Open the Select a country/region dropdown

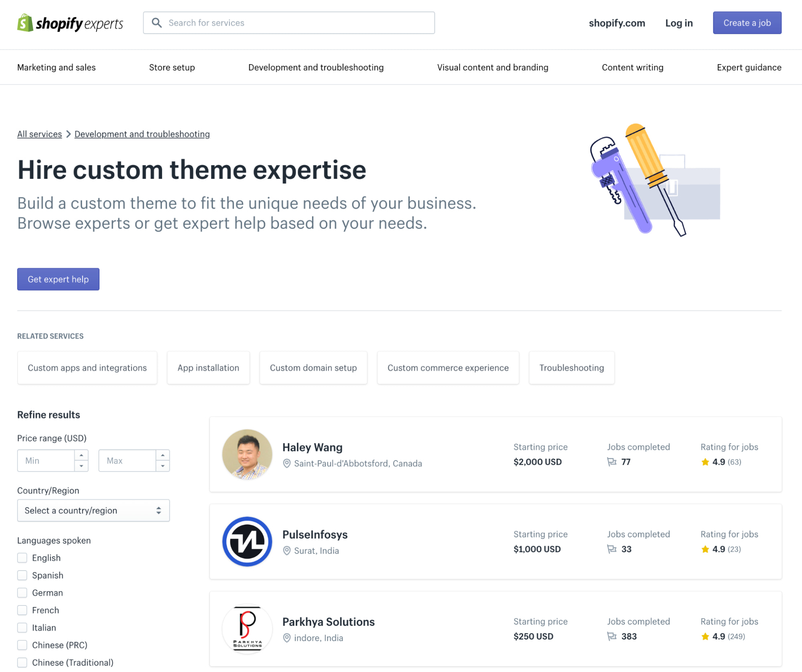[93, 510]
